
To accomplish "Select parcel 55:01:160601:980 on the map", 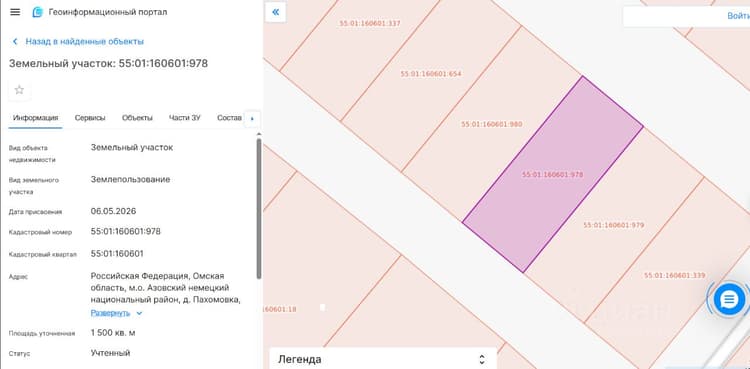I will tap(492, 124).
